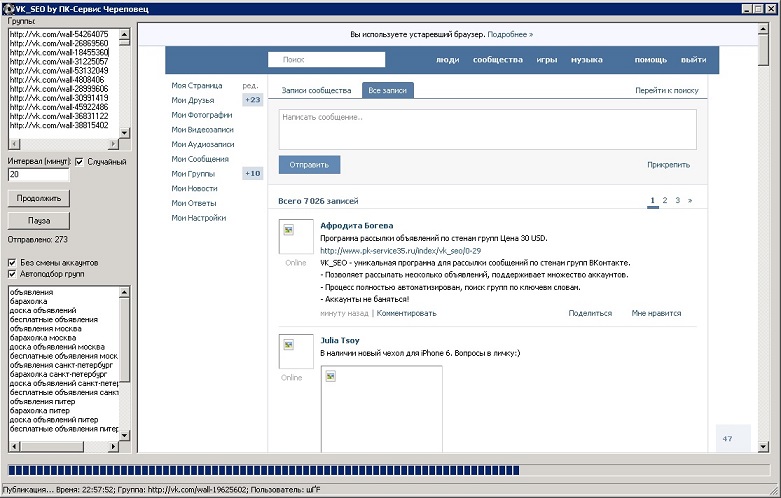781x498 pixels.
Task: Go to page 3 of wall posts
Action: coord(677,200)
